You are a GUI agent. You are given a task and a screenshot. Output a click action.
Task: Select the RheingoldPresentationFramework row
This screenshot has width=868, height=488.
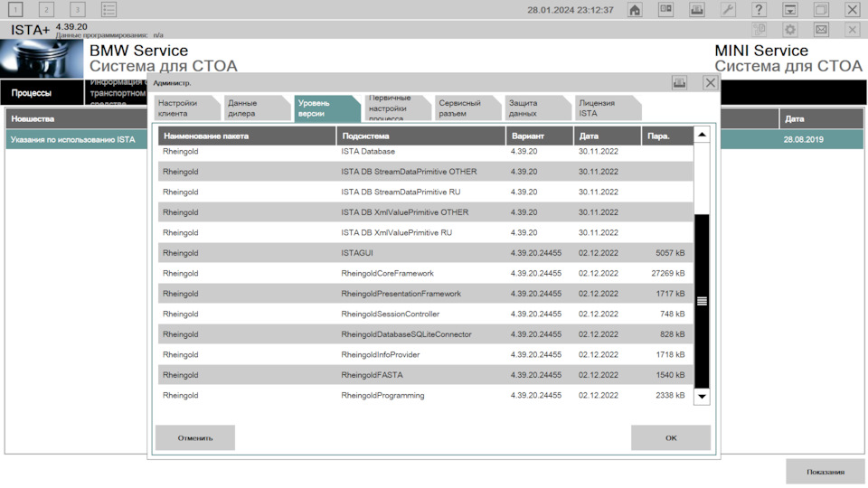coord(425,294)
